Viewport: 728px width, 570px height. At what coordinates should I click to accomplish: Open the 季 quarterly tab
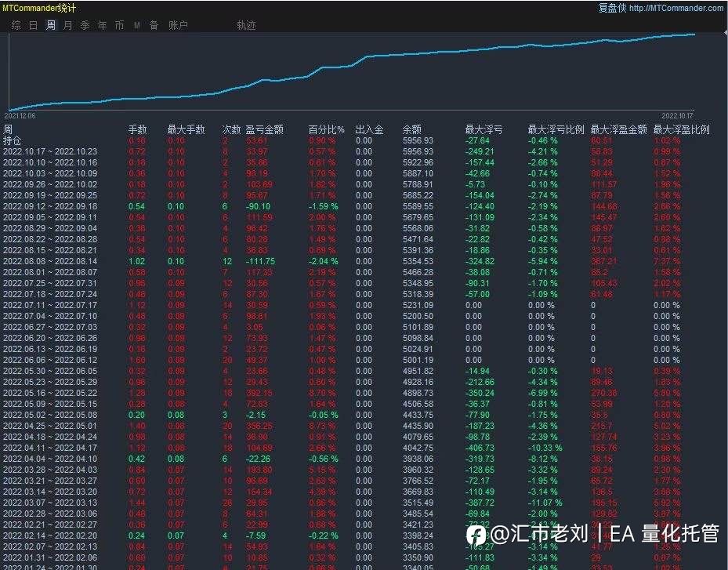pyautogui.click(x=85, y=25)
